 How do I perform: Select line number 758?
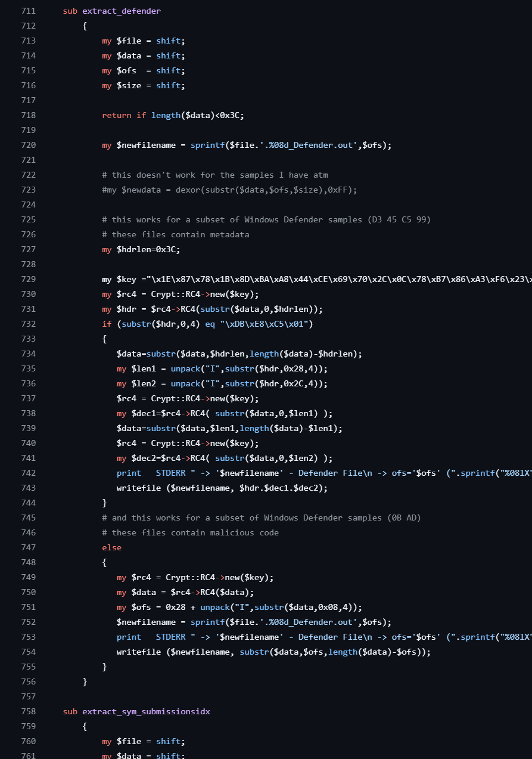28,711
